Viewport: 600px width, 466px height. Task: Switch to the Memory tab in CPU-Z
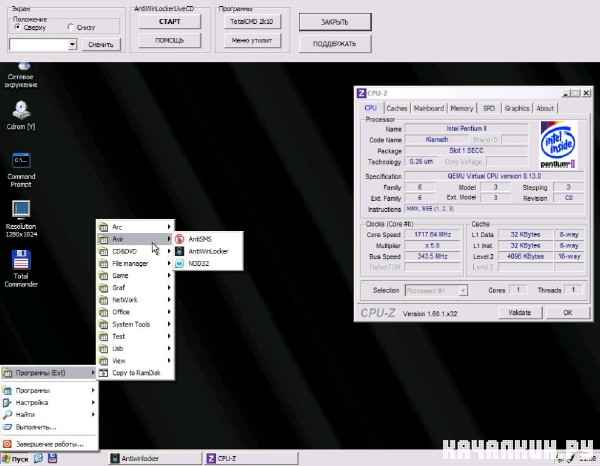pos(461,108)
